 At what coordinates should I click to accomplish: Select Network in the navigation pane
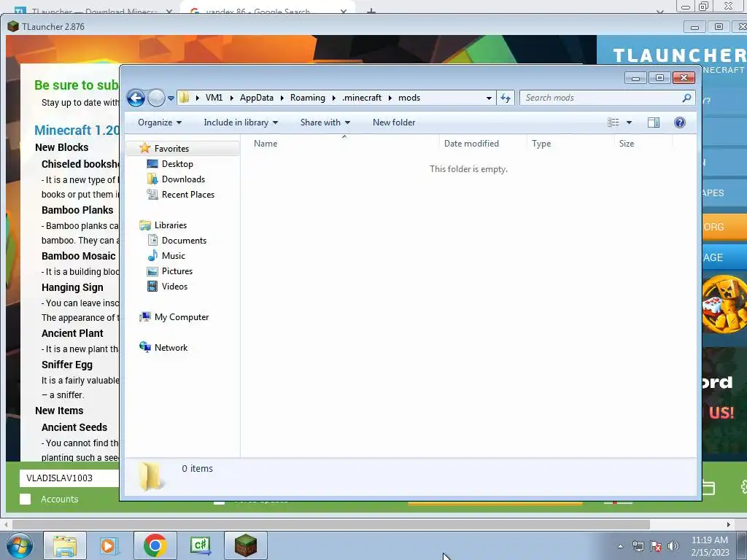171,348
